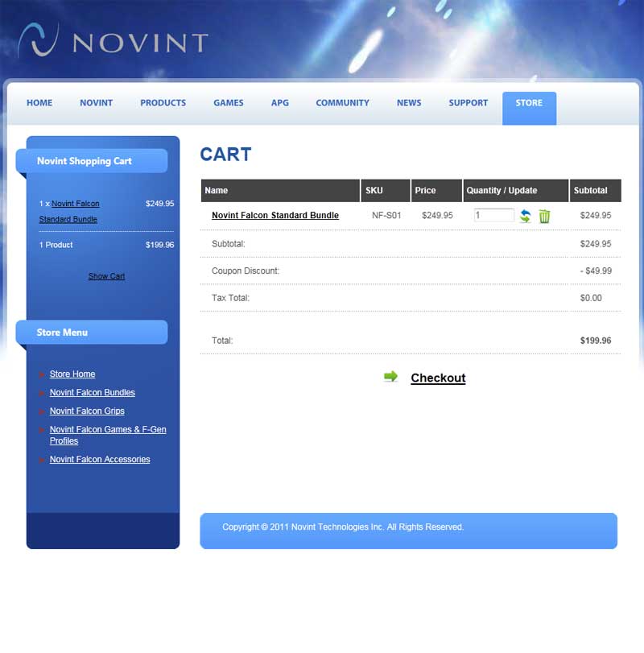Open the APG nav item
The width and height of the screenshot is (644, 653).
(x=280, y=103)
